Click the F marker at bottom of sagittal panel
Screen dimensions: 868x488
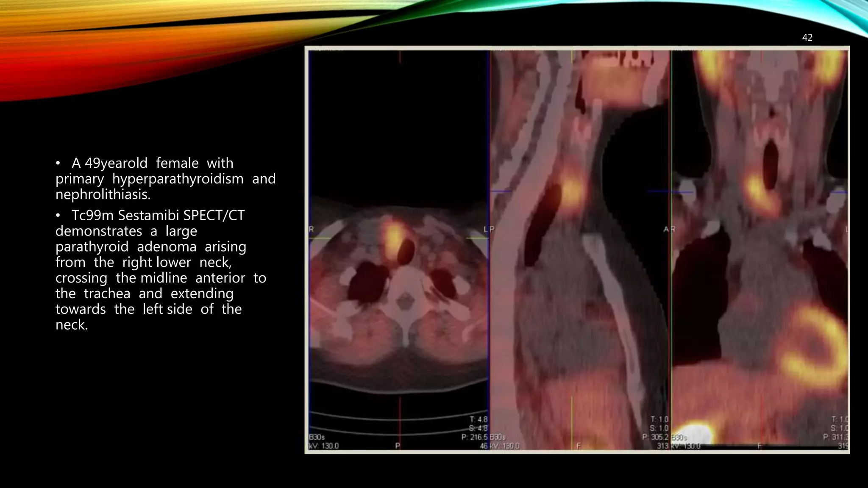pos(579,446)
